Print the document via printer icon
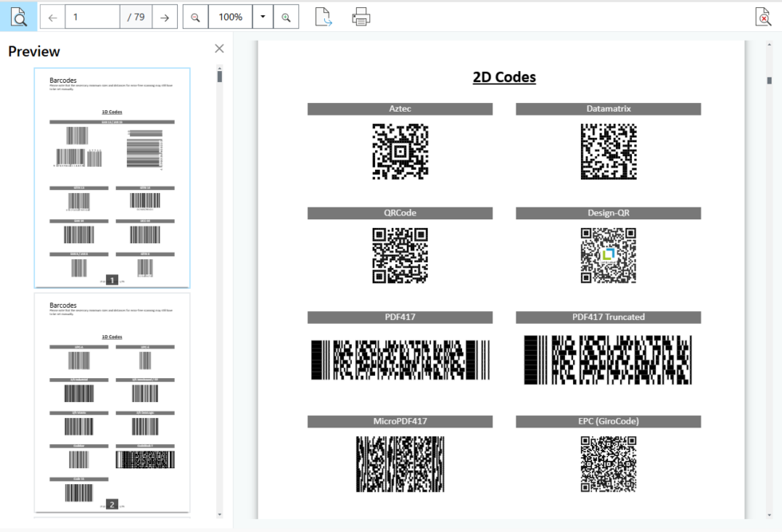Image resolution: width=782 pixels, height=532 pixels. tap(361, 17)
